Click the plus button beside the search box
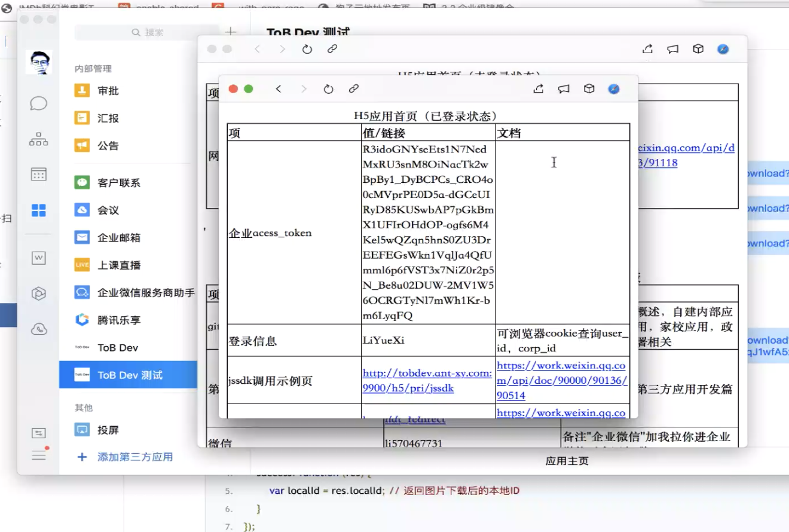Viewport: 789px width, 532px height. [x=231, y=32]
